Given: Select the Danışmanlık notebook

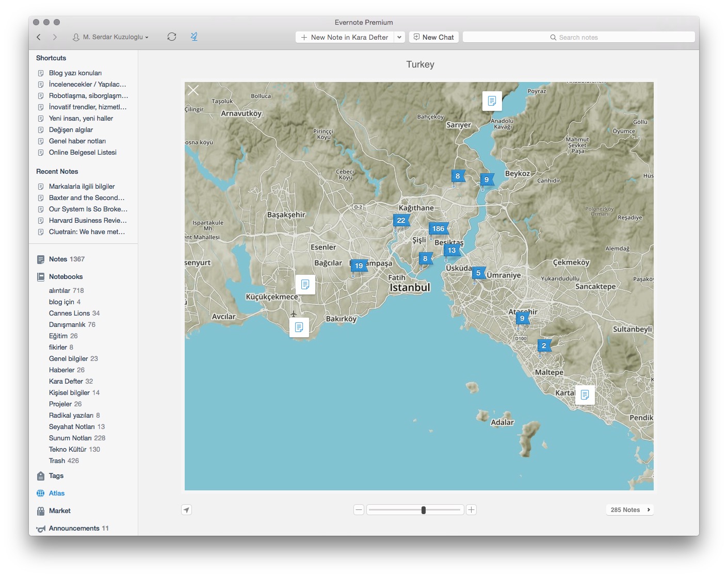Looking at the screenshot, I should point(72,325).
